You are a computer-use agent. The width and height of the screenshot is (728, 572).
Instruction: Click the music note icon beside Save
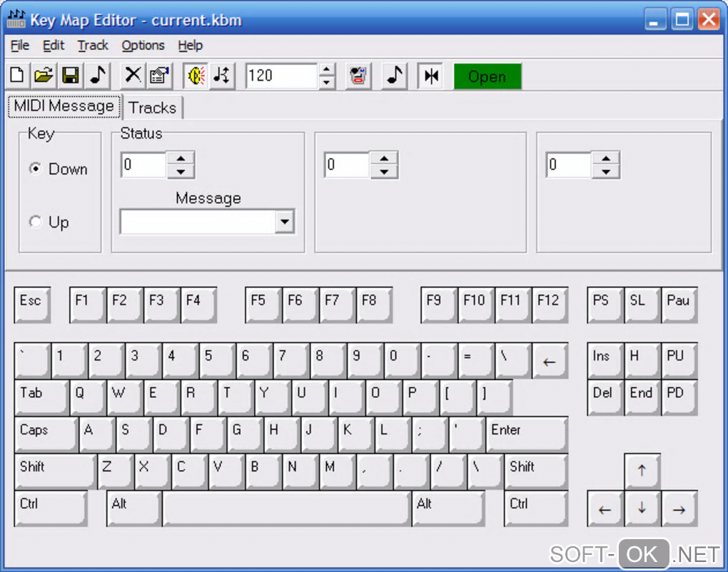tap(97, 75)
